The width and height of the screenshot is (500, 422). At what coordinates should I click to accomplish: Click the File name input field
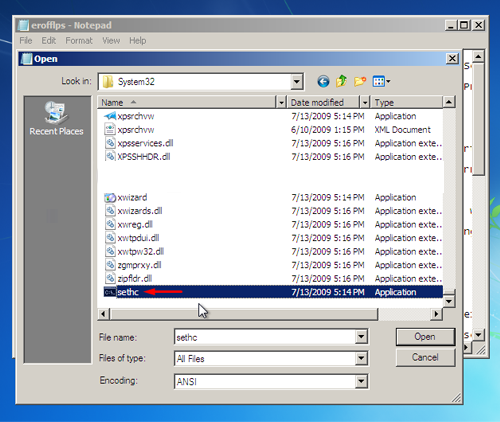point(265,337)
